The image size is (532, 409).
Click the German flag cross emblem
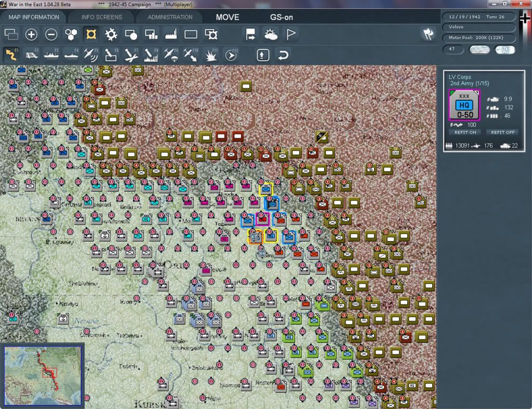point(525,18)
